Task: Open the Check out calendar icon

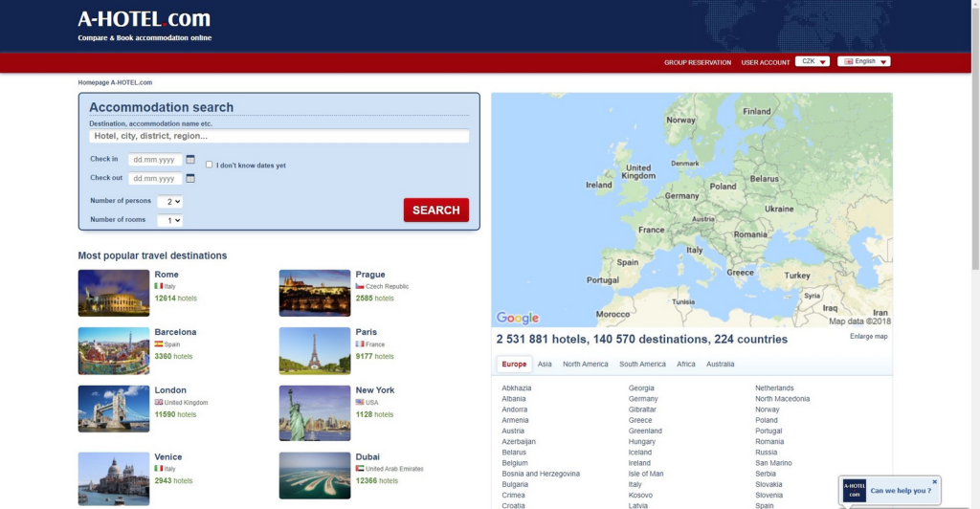Action: [190, 178]
